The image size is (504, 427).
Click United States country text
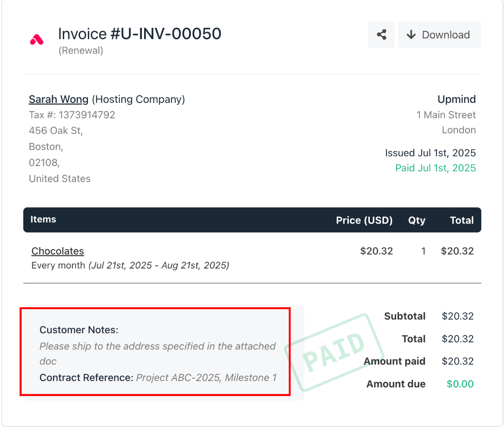tap(60, 178)
